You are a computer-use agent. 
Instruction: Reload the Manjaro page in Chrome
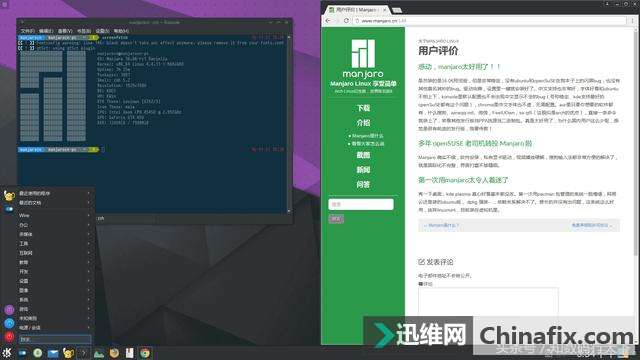(x=346, y=20)
